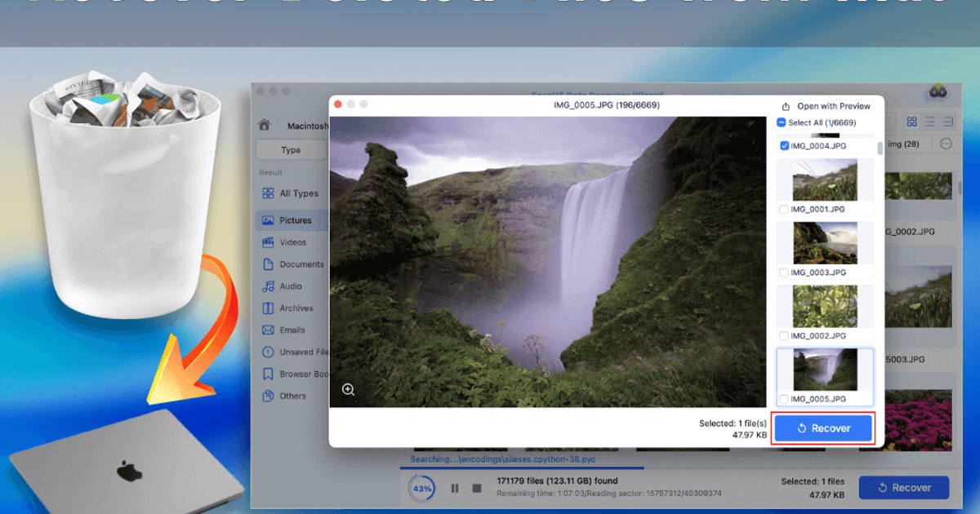Click the 43% scan progress indicator
This screenshot has height=514, width=980.
point(423,489)
